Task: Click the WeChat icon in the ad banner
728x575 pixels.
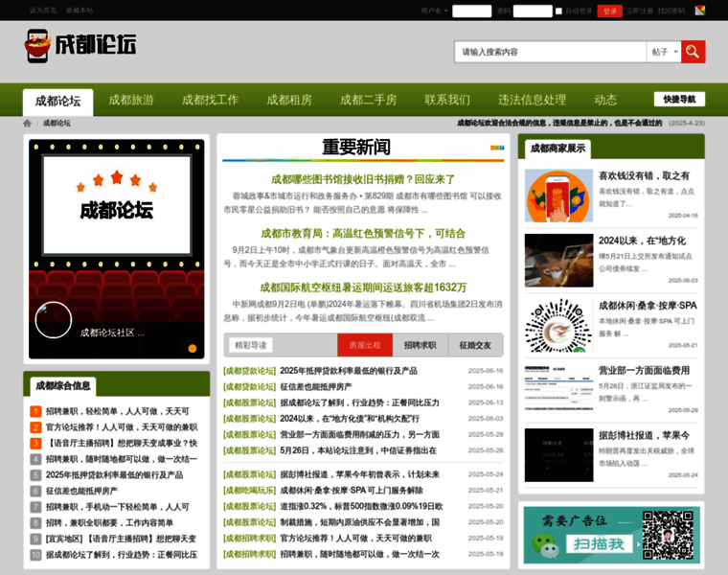Action: (545, 545)
